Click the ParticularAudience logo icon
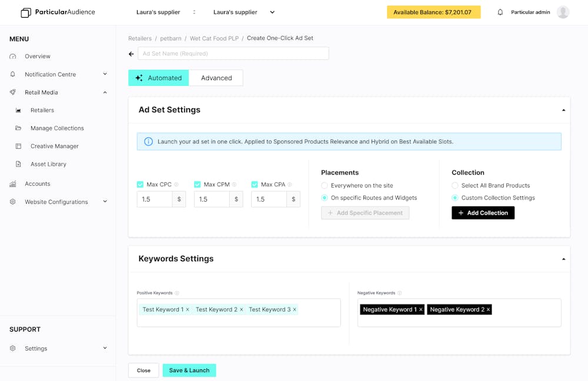Image resolution: width=588 pixels, height=381 pixels. (x=26, y=12)
